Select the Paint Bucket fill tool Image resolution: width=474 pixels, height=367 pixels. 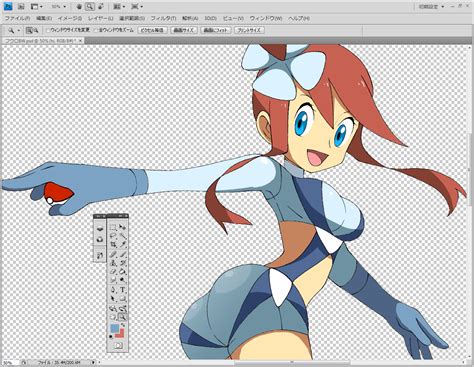tap(123, 271)
